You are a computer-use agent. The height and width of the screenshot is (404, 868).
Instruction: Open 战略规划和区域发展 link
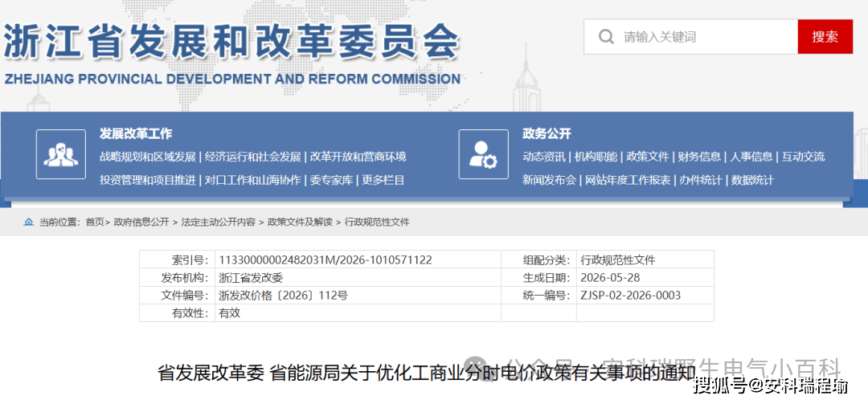pos(148,157)
